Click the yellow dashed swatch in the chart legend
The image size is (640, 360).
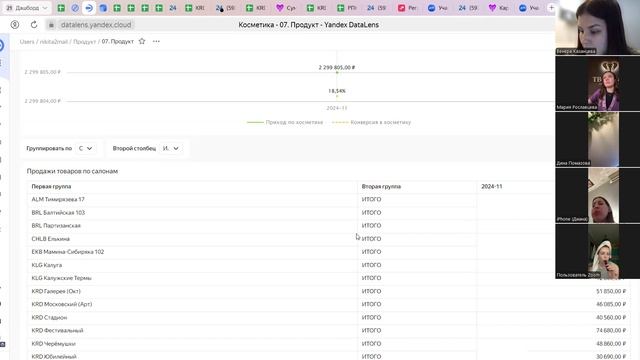[340, 122]
